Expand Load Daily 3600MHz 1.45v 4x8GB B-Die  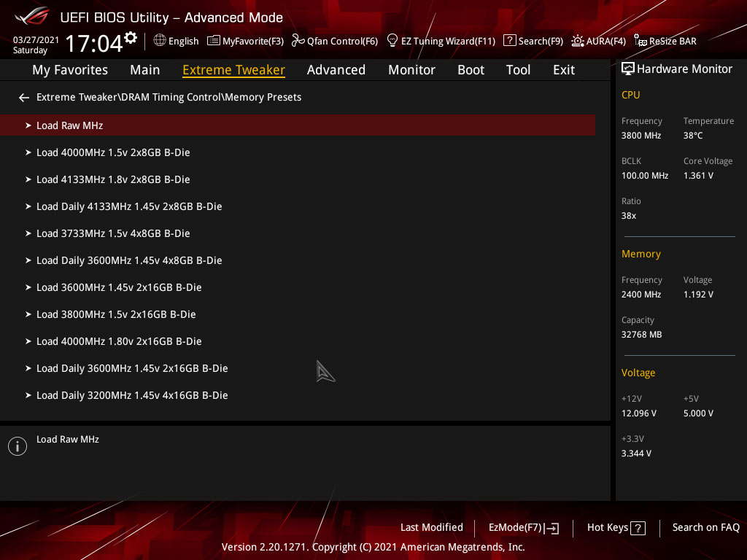coord(298,260)
